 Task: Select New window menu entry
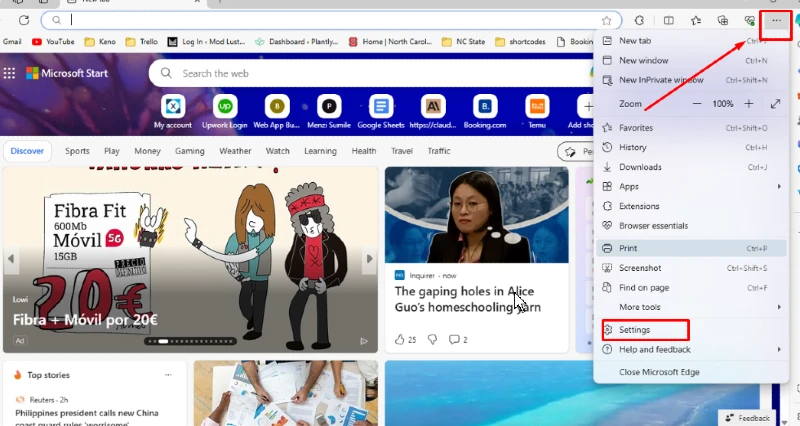(x=691, y=60)
